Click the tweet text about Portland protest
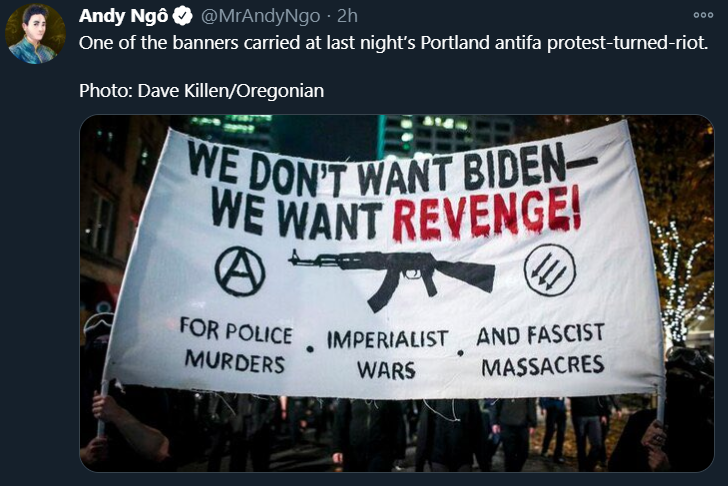728x486 pixels. [x=394, y=43]
